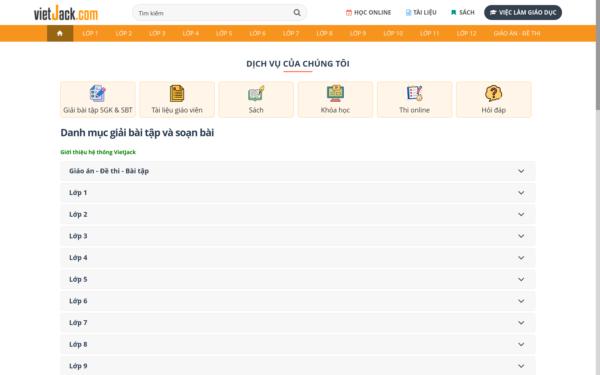This screenshot has height=375, width=600.
Task: Open Giải bài tập SGK & SBT icon
Action: pos(98,93)
